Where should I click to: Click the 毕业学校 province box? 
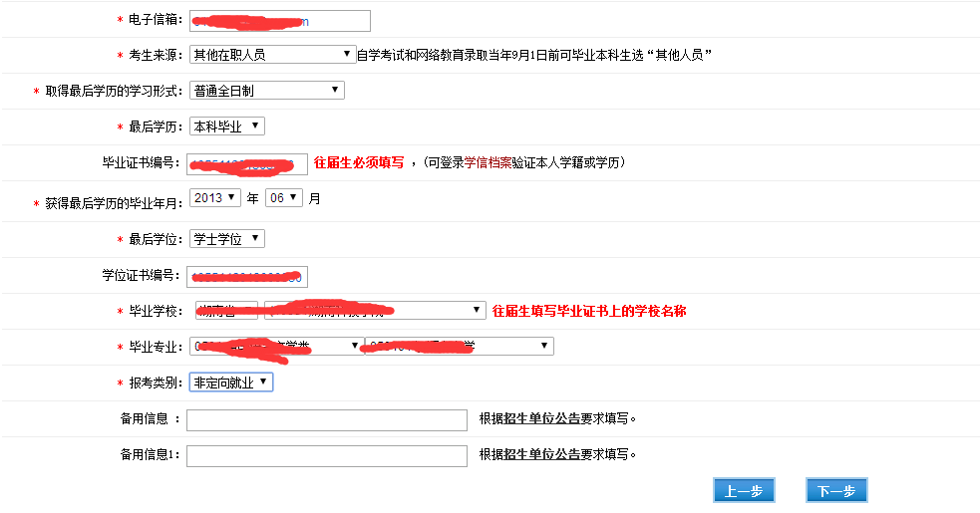[226, 311]
